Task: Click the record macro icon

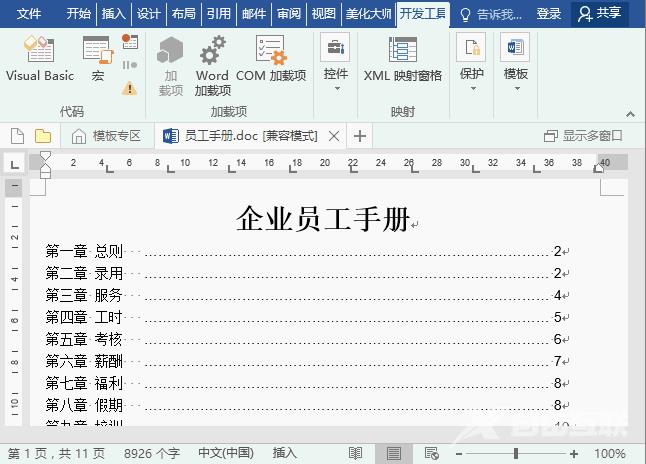Action: point(130,42)
